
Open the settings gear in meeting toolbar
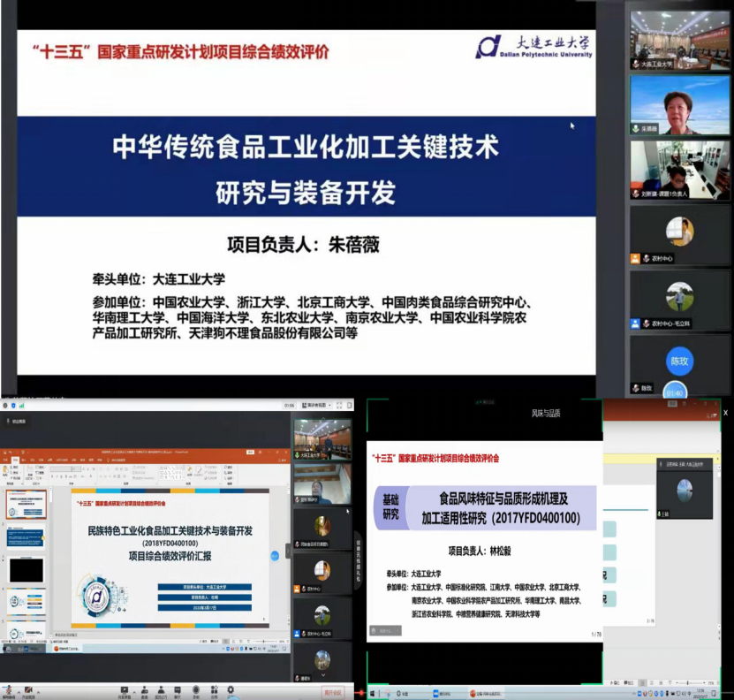(231, 692)
